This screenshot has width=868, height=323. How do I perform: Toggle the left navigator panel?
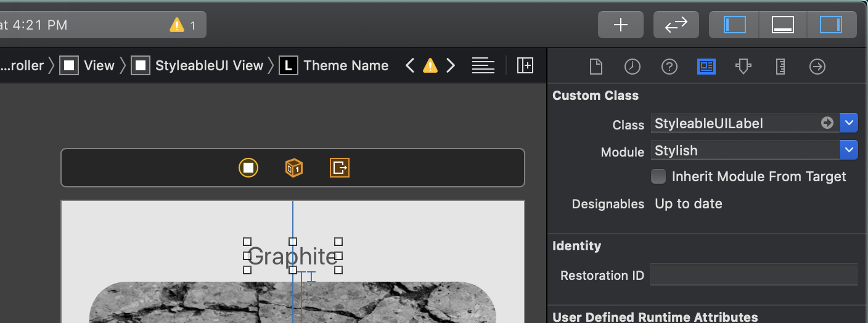(734, 25)
